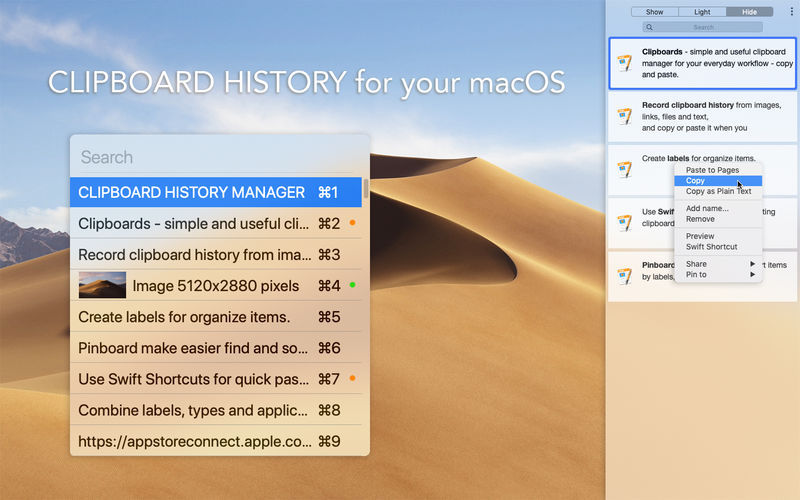Image resolution: width=800 pixels, height=500 pixels.
Task: Click the Pages icon beside Pinboard item
Action: [624, 276]
